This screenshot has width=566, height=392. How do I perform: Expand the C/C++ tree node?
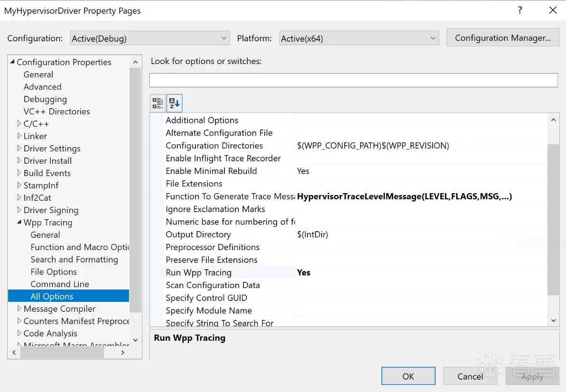click(x=19, y=123)
